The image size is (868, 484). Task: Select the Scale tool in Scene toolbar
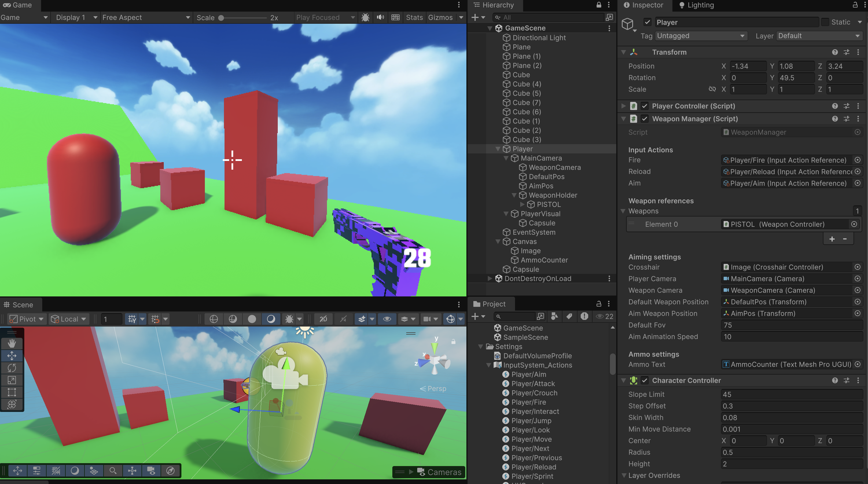12,380
